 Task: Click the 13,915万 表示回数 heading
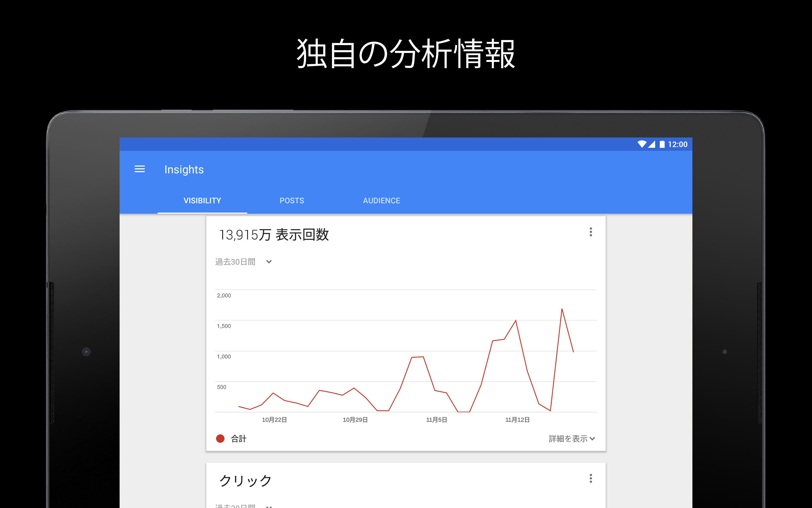273,235
